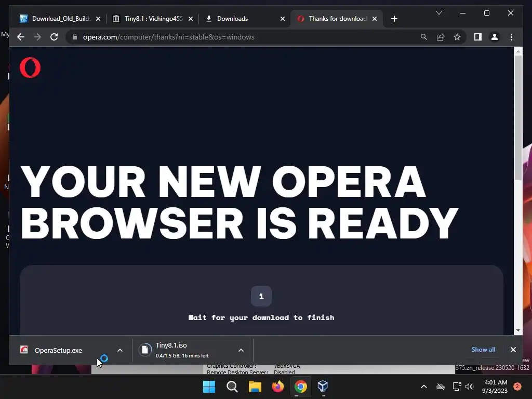
Task: Open the tab search dropdown
Action: coord(438,13)
